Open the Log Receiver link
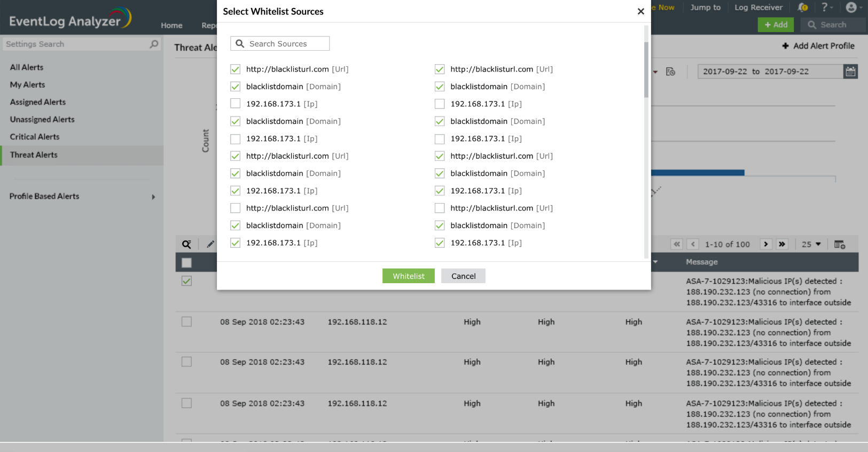This screenshot has height=452, width=868. pos(758,7)
